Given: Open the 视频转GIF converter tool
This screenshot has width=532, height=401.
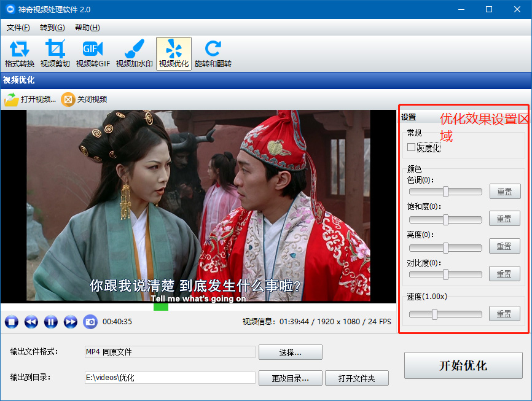Looking at the screenshot, I should tap(93, 53).
